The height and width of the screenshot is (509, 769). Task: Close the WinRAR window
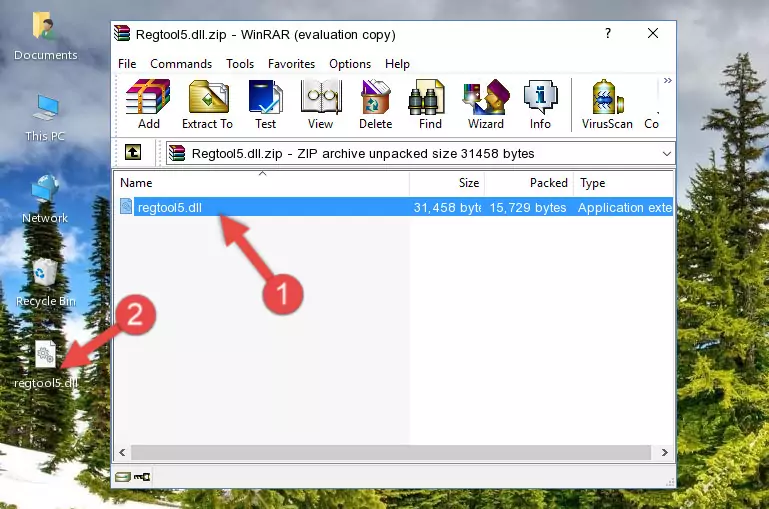tap(653, 33)
